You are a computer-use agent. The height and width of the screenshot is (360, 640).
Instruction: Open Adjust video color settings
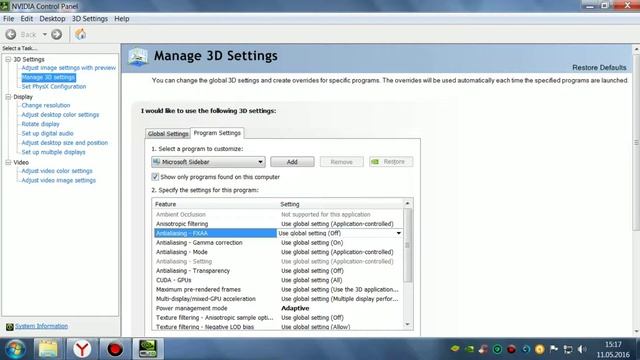coord(57,171)
